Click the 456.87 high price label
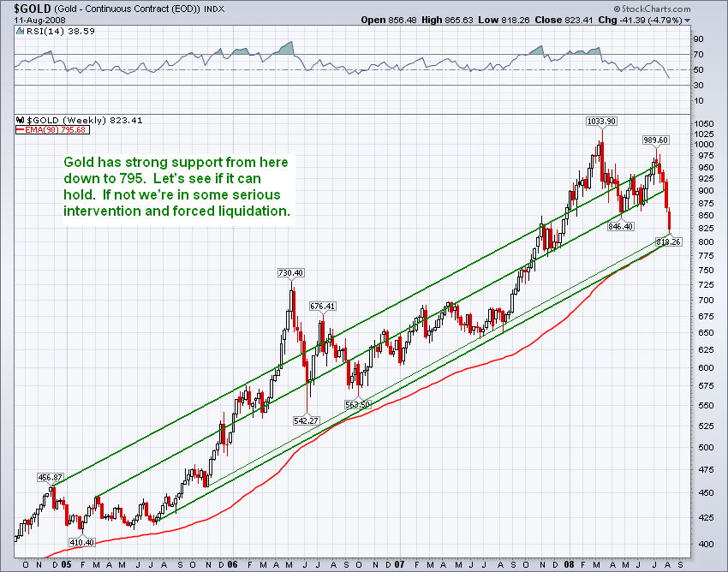The height and width of the screenshot is (572, 728). (51, 477)
